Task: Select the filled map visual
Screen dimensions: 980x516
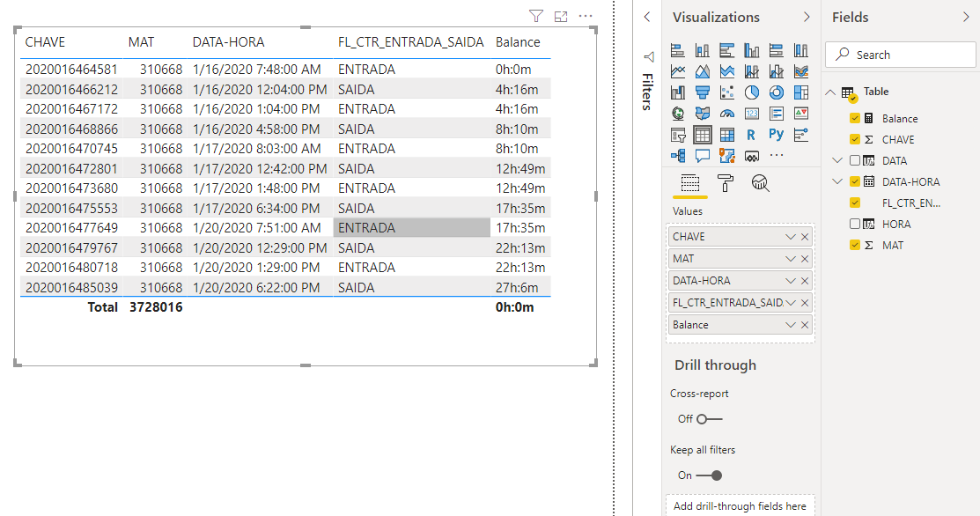Action: pos(703,113)
